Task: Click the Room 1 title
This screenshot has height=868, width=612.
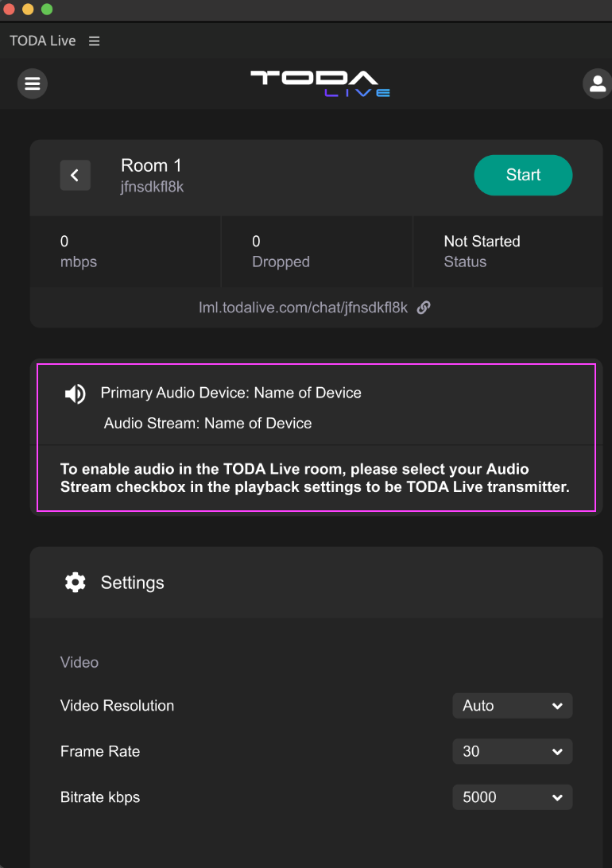Action: (151, 165)
